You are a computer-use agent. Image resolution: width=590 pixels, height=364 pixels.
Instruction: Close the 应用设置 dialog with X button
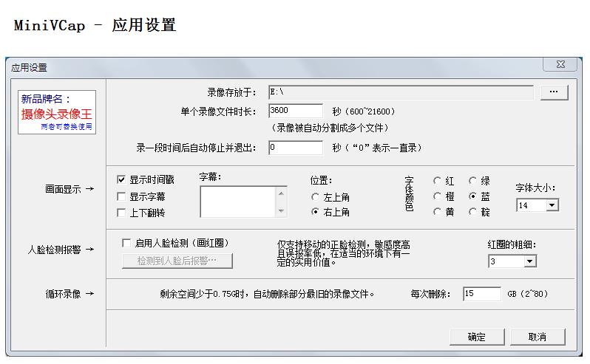(560, 64)
